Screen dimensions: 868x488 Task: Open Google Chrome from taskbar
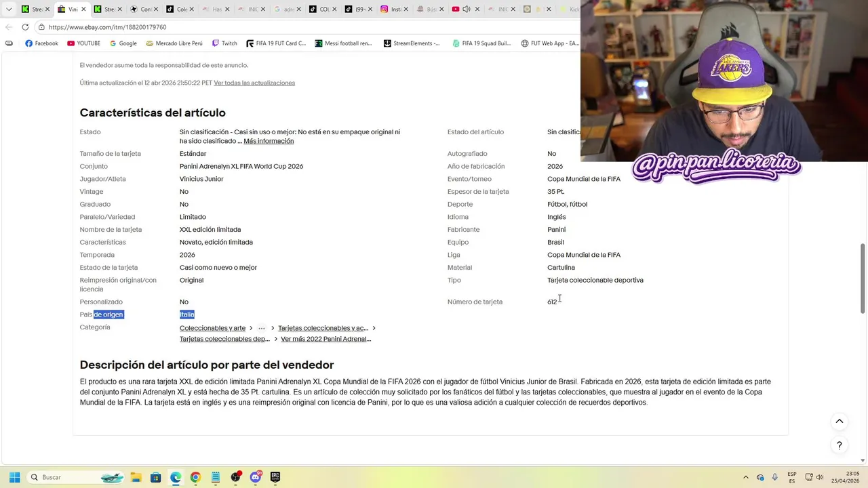pyautogui.click(x=195, y=477)
